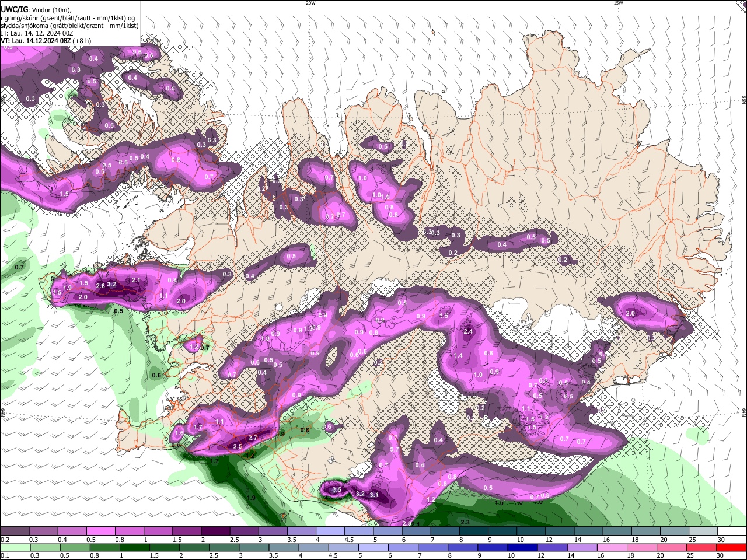Choose the magenta 1.5 snow legend swatch

187,531
